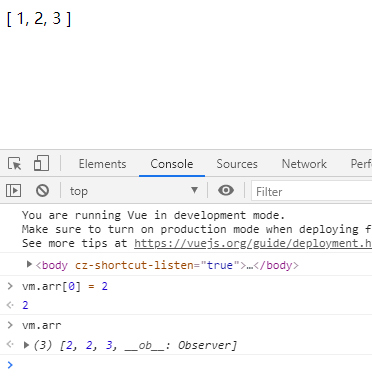Go to the Network tab
Image resolution: width=372 pixels, height=383 pixels.
[x=304, y=164]
